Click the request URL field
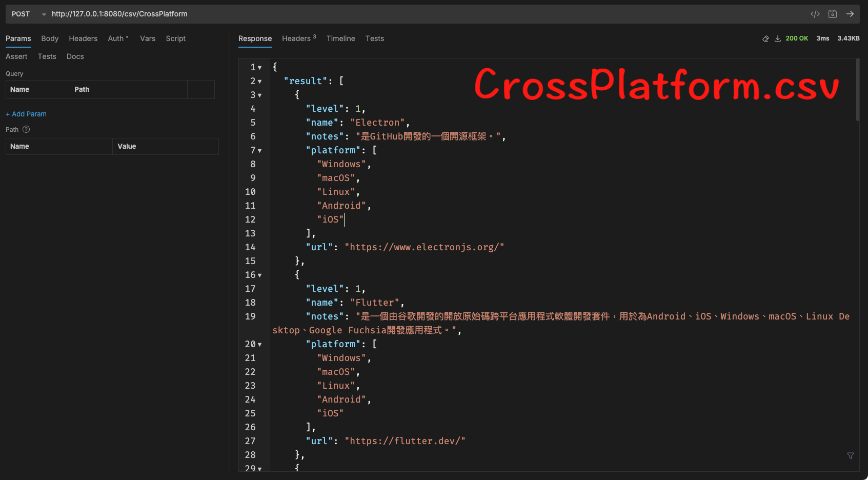The width and height of the screenshot is (868, 480). pyautogui.click(x=426, y=14)
